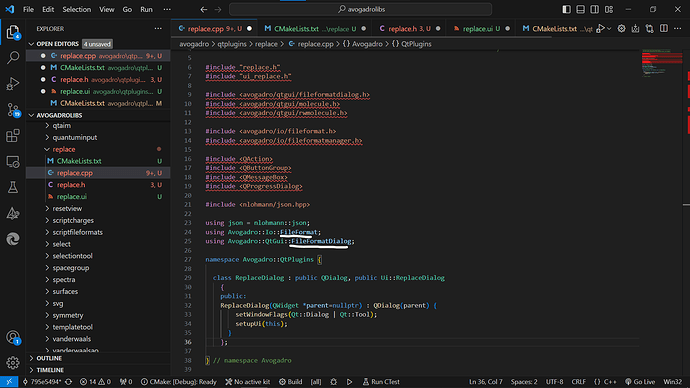Viewport: 690px width, 388px height.
Task: Click the launch debugger bug icon in status bar
Action: [334, 382]
